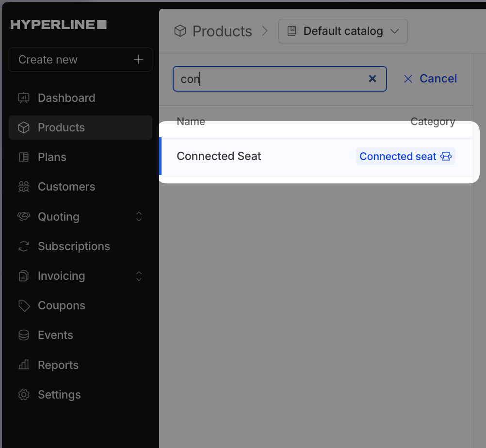Open the Dashboard page

[x=81, y=98]
